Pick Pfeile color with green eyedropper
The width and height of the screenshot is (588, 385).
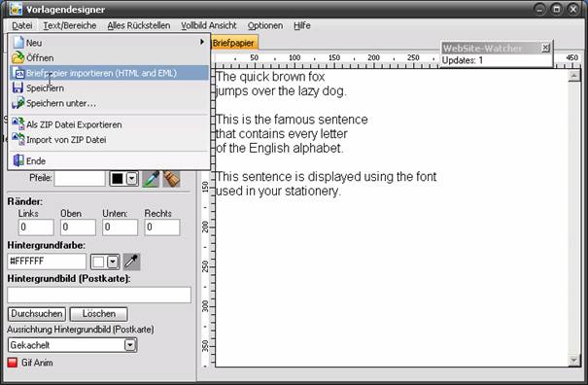[x=151, y=179]
